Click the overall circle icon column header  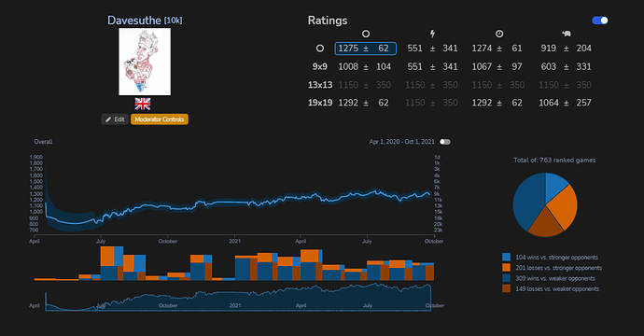coord(366,34)
